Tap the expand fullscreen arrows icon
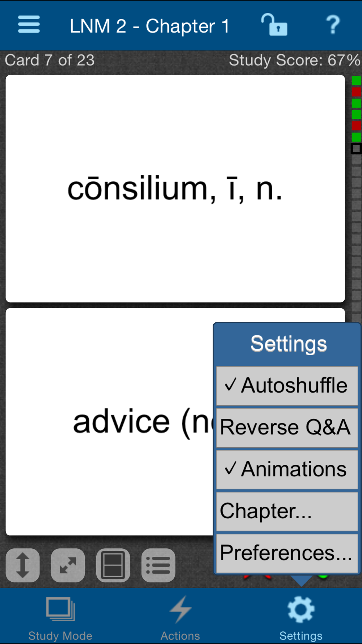 click(68, 565)
